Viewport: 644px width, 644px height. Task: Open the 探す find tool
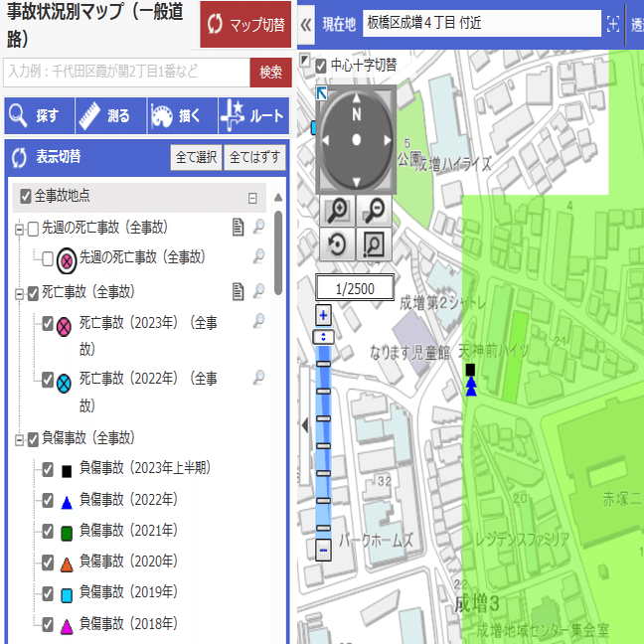click(x=40, y=116)
